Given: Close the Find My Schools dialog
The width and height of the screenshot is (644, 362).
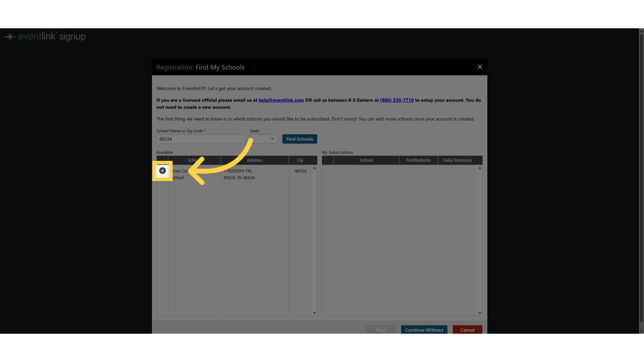Looking at the screenshot, I should pyautogui.click(x=480, y=67).
